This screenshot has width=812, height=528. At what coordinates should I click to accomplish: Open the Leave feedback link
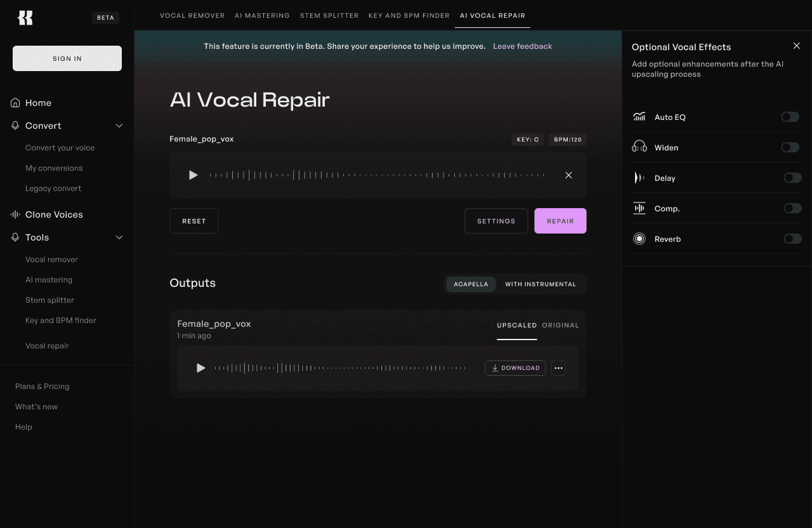(x=522, y=46)
